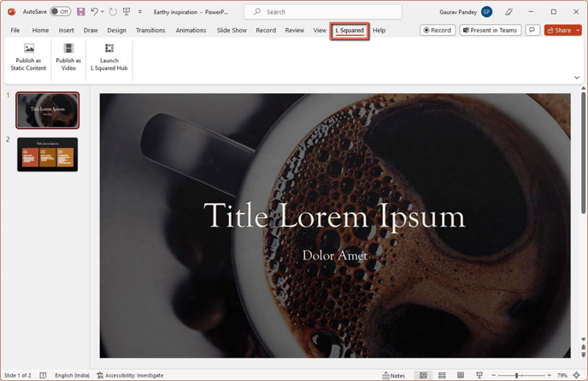The width and height of the screenshot is (588, 381).
Task: Open the Share dropdown arrow
Action: tap(578, 31)
